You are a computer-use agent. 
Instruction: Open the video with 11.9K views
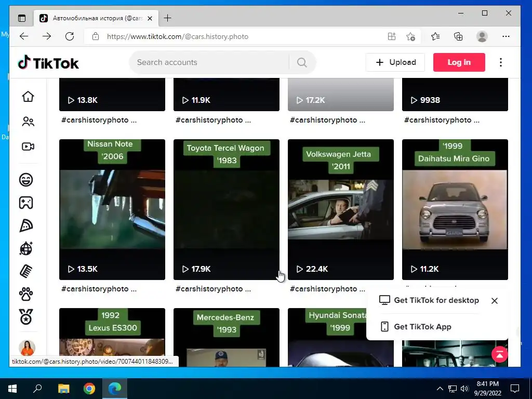(227, 95)
